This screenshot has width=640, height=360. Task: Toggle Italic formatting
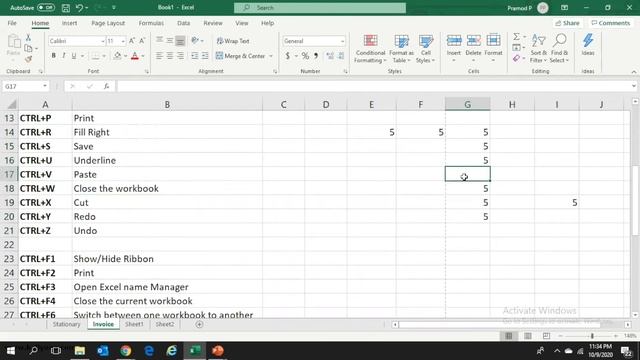pos(64,56)
